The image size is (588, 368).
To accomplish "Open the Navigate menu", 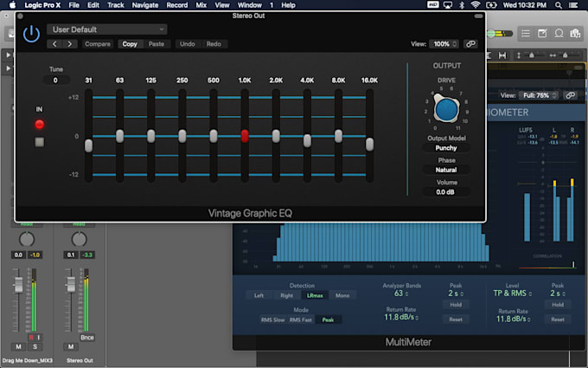I will coord(145,5).
